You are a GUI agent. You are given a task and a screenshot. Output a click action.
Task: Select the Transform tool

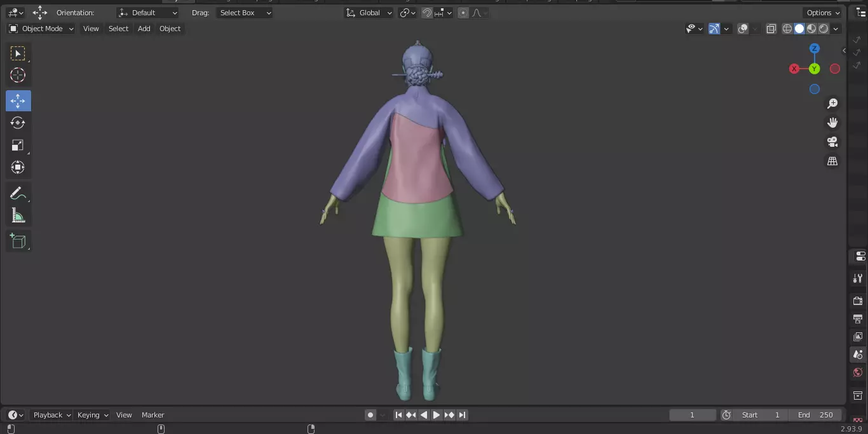[x=18, y=168]
